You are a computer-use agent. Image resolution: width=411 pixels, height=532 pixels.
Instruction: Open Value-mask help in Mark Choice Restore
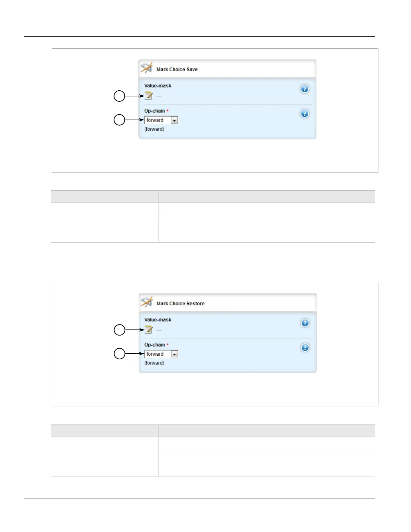click(305, 323)
